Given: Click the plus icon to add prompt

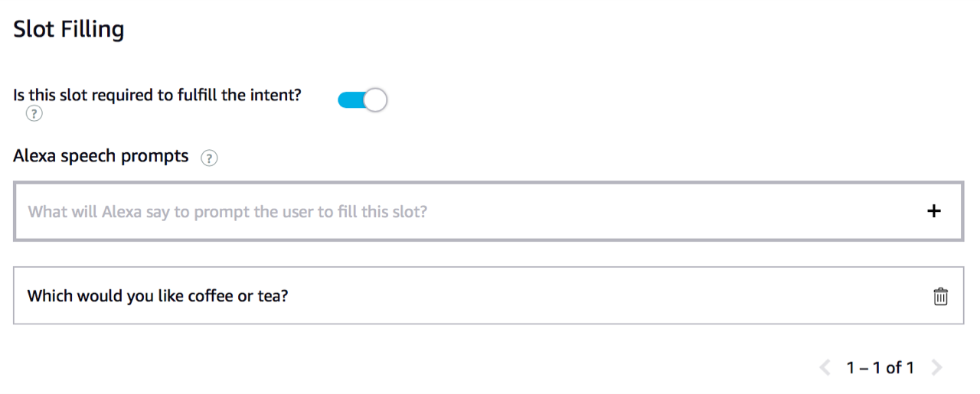Looking at the screenshot, I should [933, 211].
